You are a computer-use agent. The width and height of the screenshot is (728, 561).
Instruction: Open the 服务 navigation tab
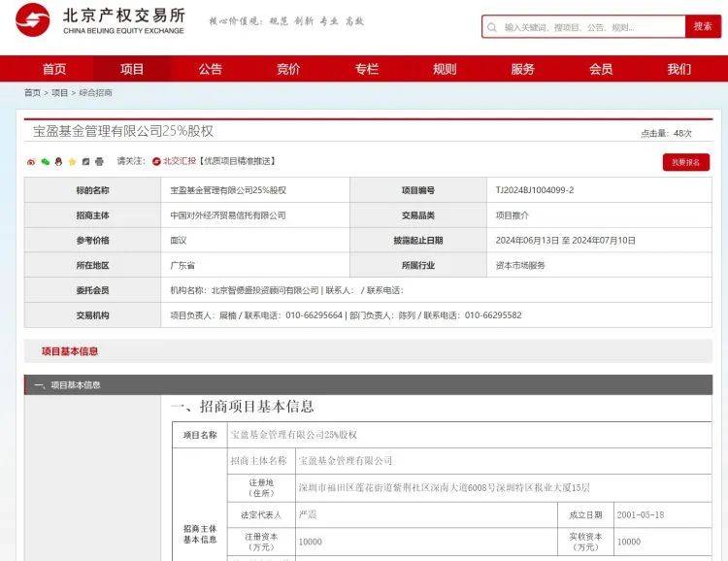pyautogui.click(x=523, y=69)
